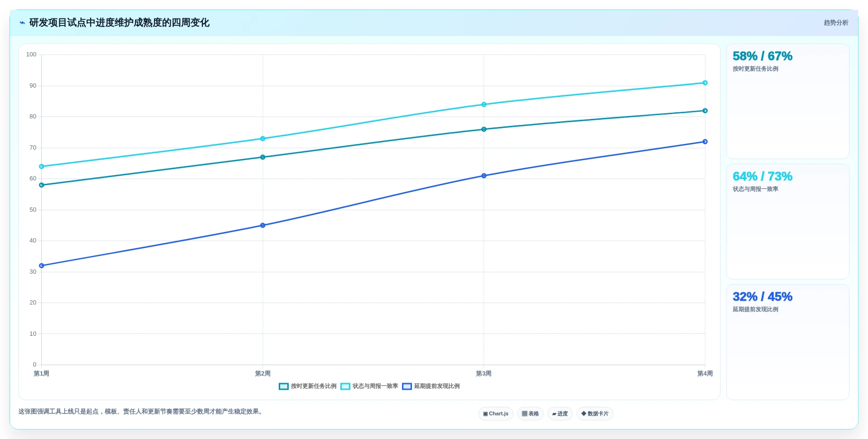Click the Chart.js tag

[495, 414]
